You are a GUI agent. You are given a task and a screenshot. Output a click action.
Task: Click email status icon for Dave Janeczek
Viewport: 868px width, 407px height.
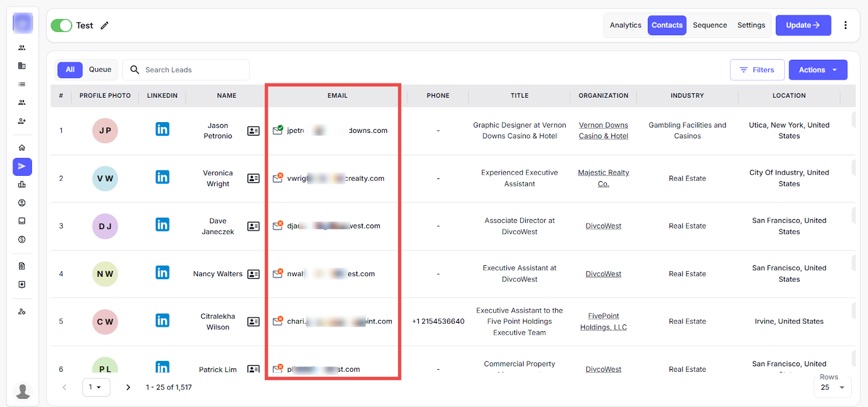pyautogui.click(x=278, y=225)
